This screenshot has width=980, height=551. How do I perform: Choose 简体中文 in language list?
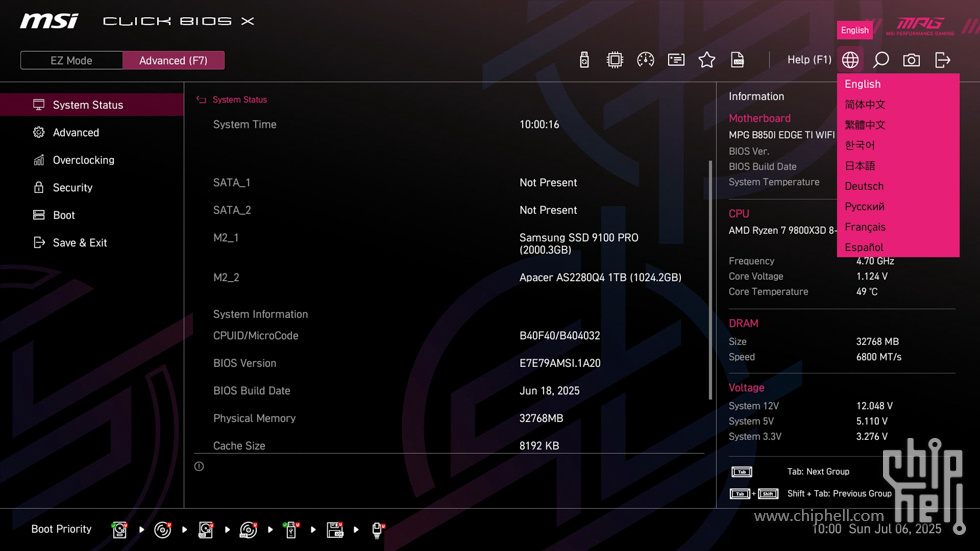point(898,104)
